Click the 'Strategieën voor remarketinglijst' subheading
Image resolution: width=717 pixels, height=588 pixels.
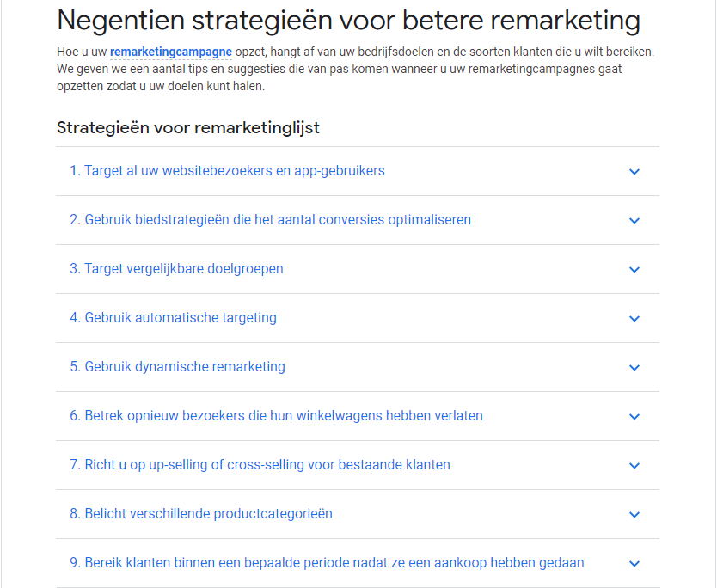pos(188,127)
